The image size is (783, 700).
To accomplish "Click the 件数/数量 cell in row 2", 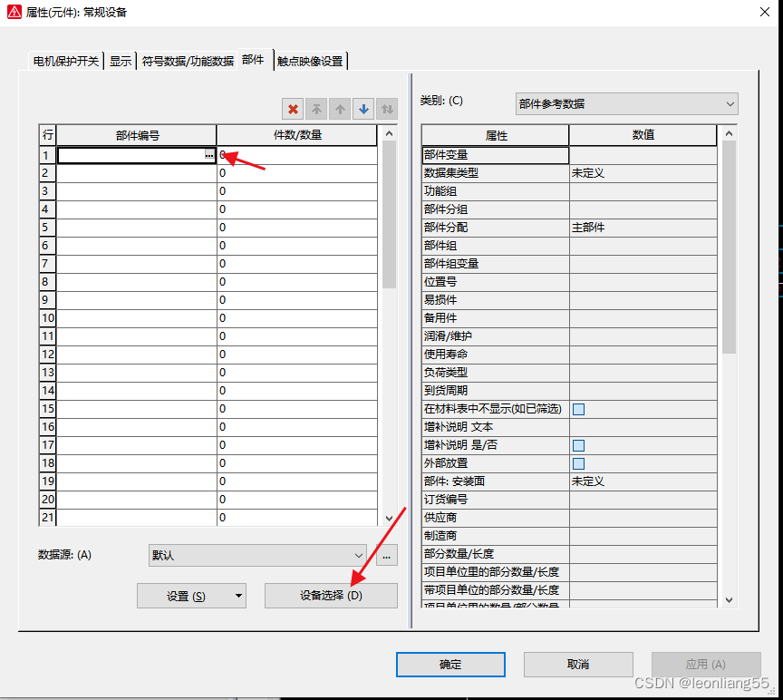I will pos(296,173).
